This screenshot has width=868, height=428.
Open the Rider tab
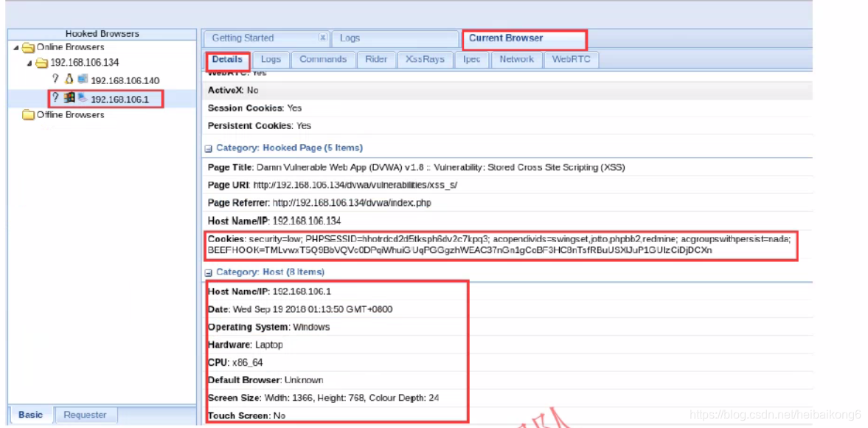point(376,59)
